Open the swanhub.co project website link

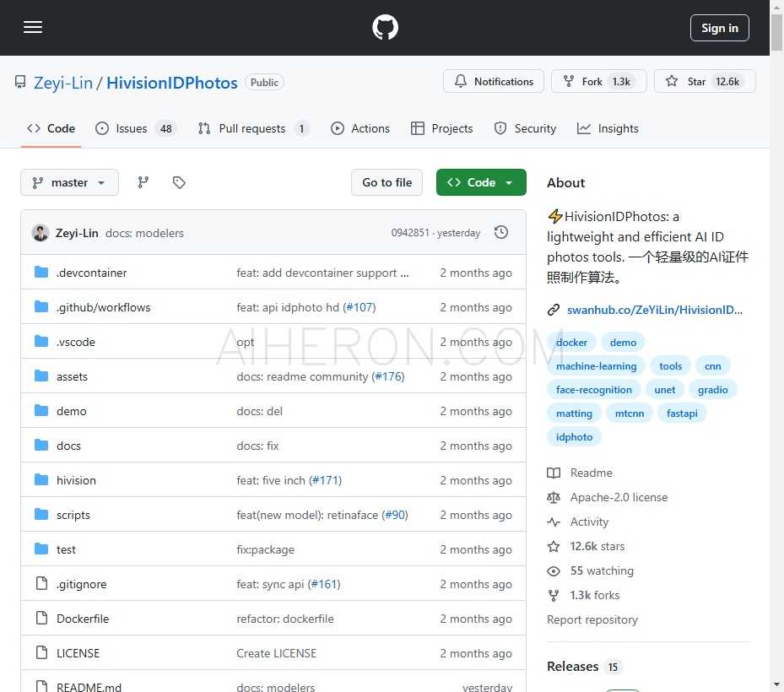pyautogui.click(x=655, y=310)
